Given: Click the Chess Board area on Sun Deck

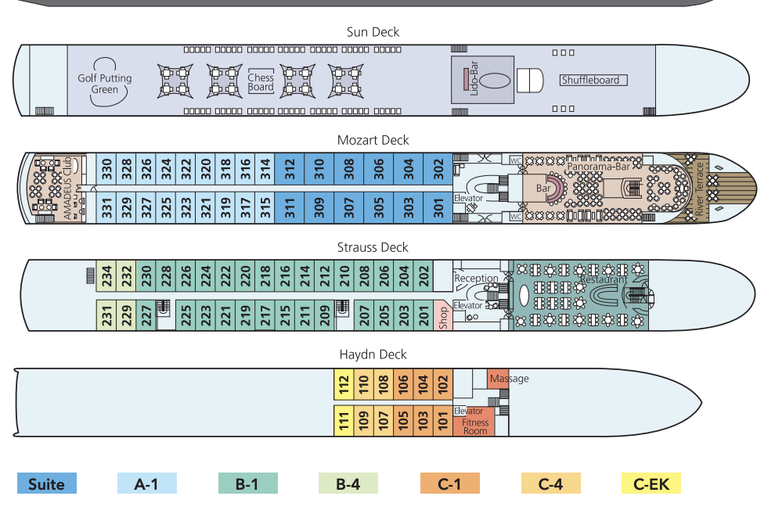Looking at the screenshot, I should (261, 81).
